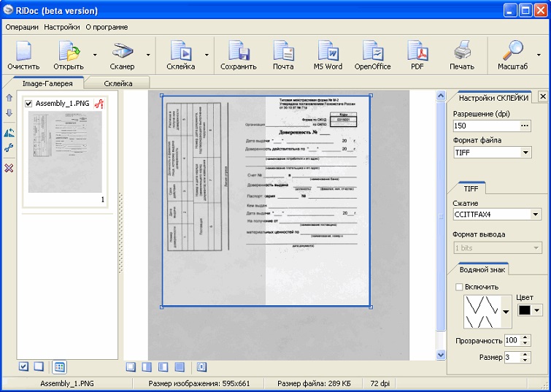The height and width of the screenshot is (392, 551).
Task: Enable the Включить watermark checkbox
Action: [458, 287]
